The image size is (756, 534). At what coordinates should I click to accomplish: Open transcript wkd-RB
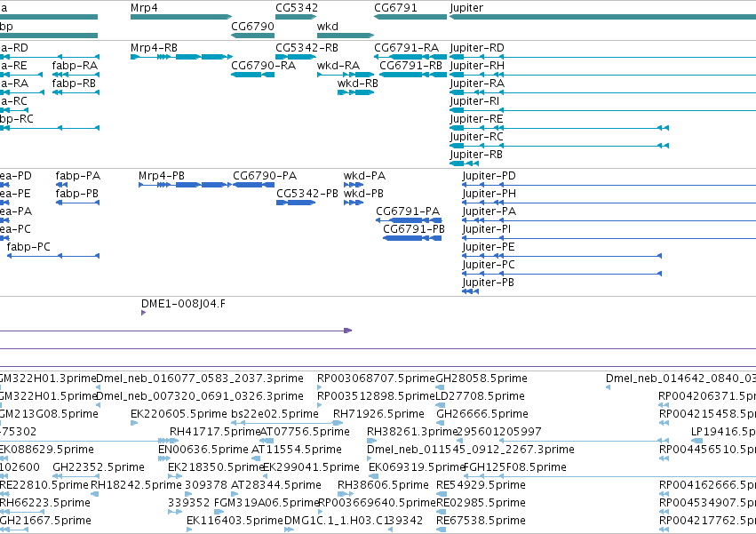coord(358,84)
